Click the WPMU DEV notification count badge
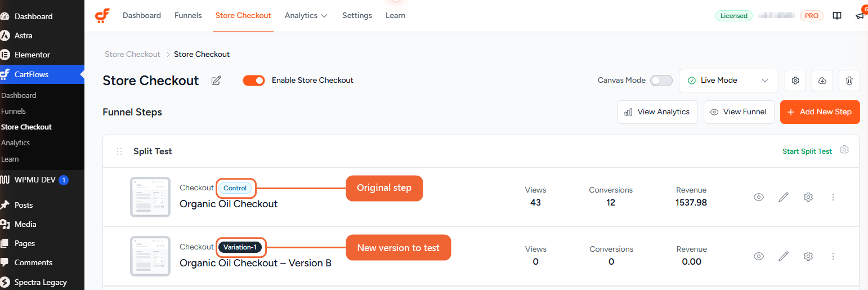Image resolution: width=868 pixels, height=290 pixels. pyautogui.click(x=64, y=180)
